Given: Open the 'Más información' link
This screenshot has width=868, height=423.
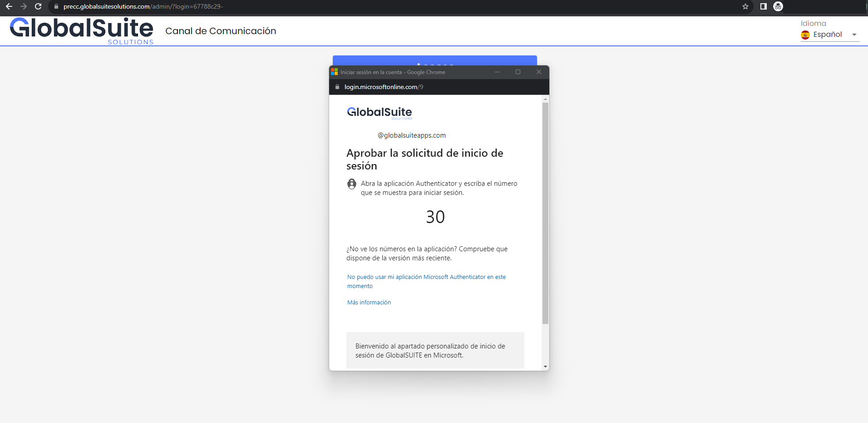Looking at the screenshot, I should [369, 303].
